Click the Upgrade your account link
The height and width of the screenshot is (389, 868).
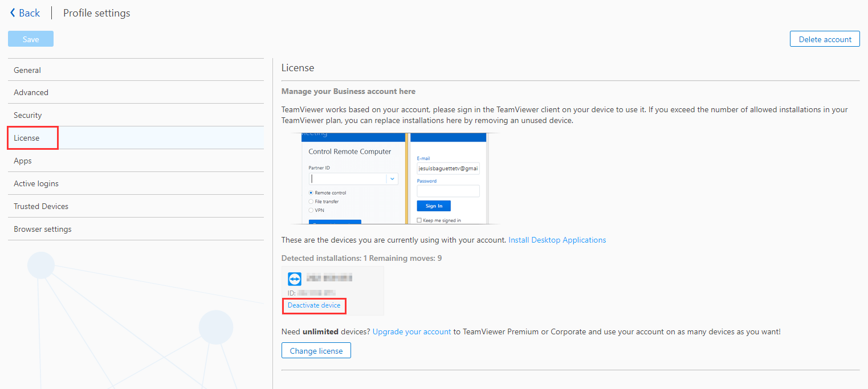click(411, 331)
